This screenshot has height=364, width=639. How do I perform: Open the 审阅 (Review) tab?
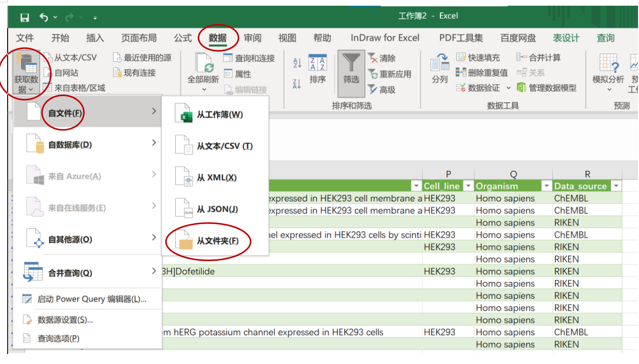click(252, 38)
